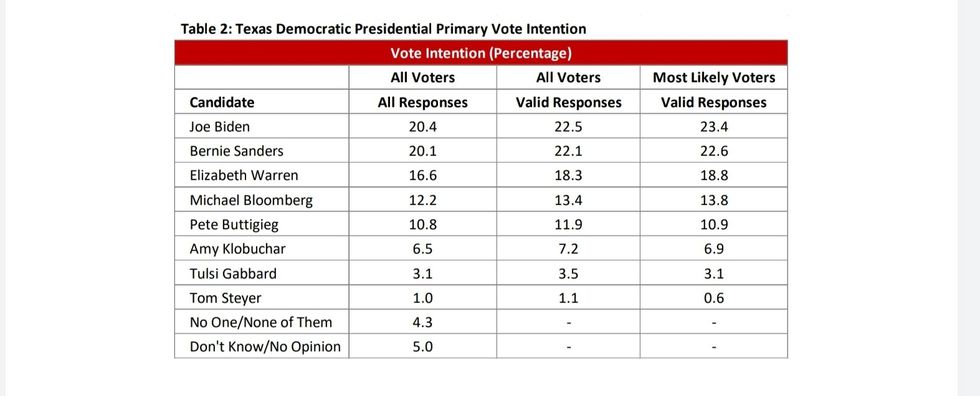
Task: Click the 'No One/None of Them' row
Action: [x=481, y=322]
